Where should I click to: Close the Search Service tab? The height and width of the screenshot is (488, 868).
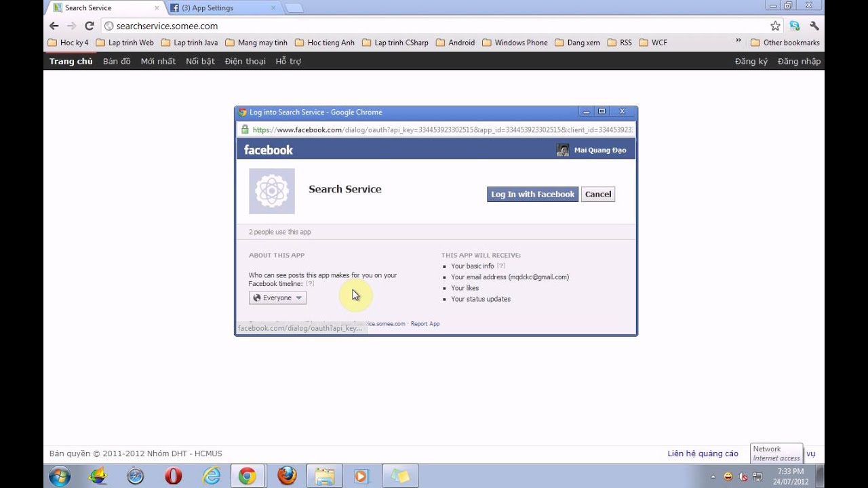pos(157,8)
